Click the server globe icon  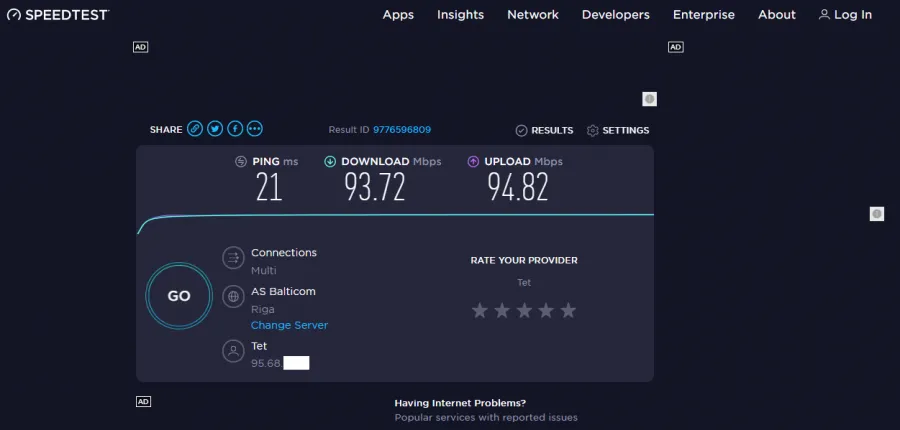[x=234, y=297]
